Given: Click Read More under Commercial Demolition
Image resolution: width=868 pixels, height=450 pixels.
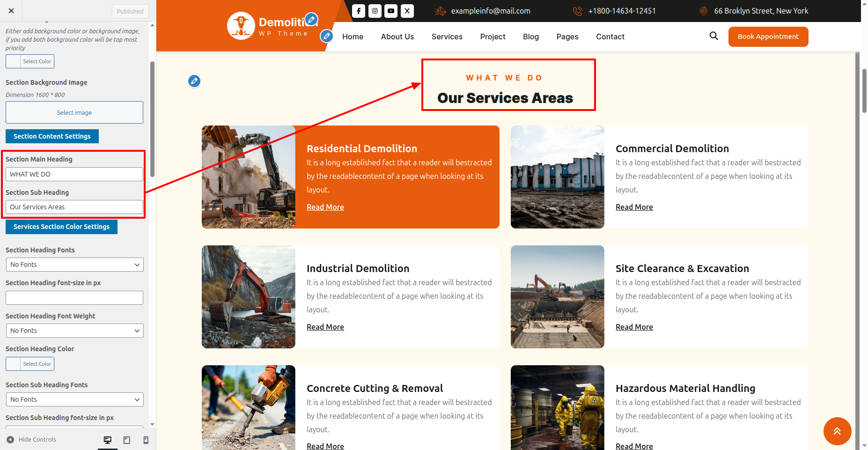Looking at the screenshot, I should pyautogui.click(x=634, y=207).
